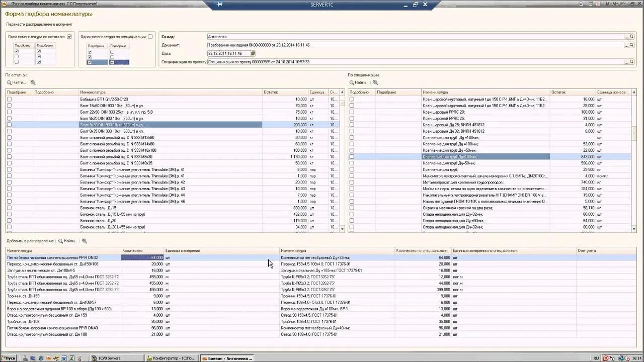644x362 pixels.
Task: Click Найти... in the По остаткам toolbar
Action: point(16,82)
